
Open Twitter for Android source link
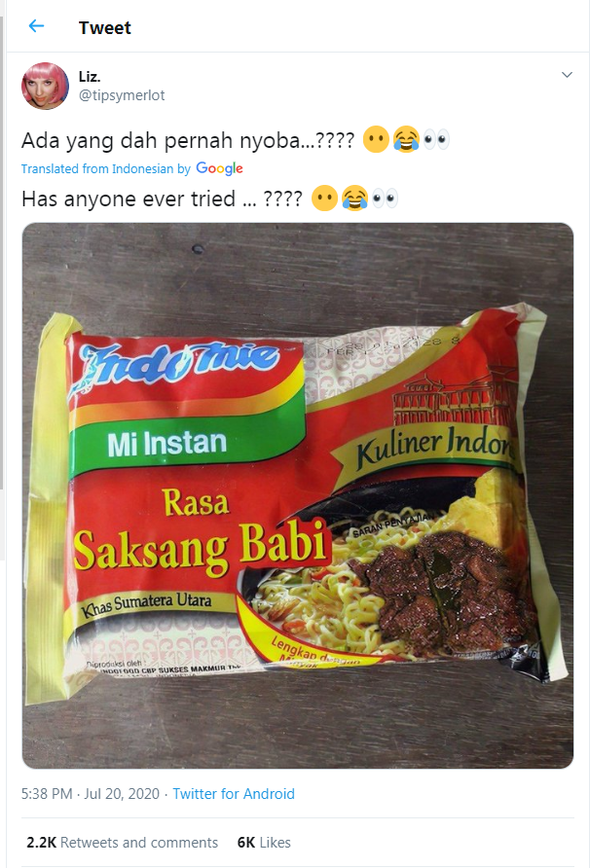coord(234,794)
